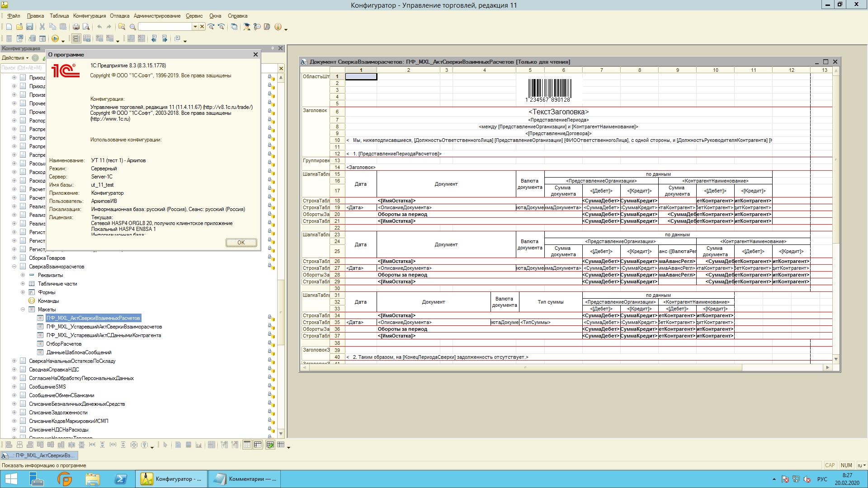
Task: Open global text search folder icon
Action: pyautogui.click(x=122, y=27)
